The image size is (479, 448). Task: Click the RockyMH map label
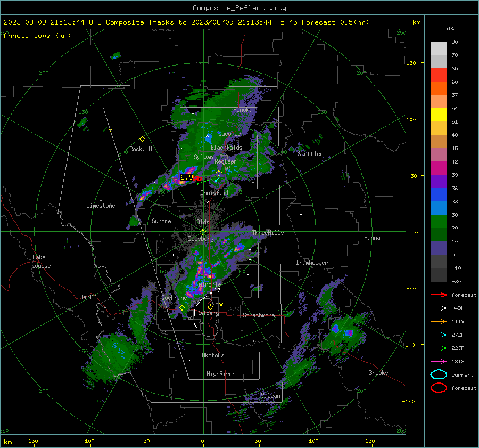tap(141, 149)
